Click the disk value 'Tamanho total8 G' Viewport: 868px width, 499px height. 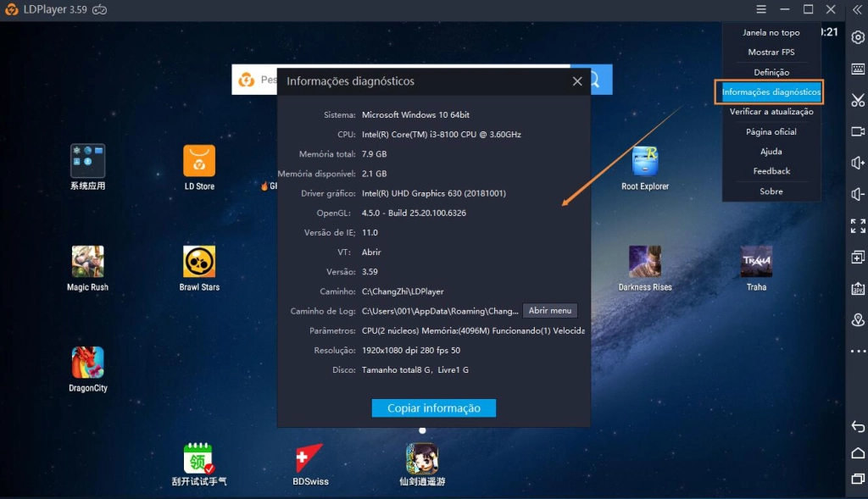[397, 369]
